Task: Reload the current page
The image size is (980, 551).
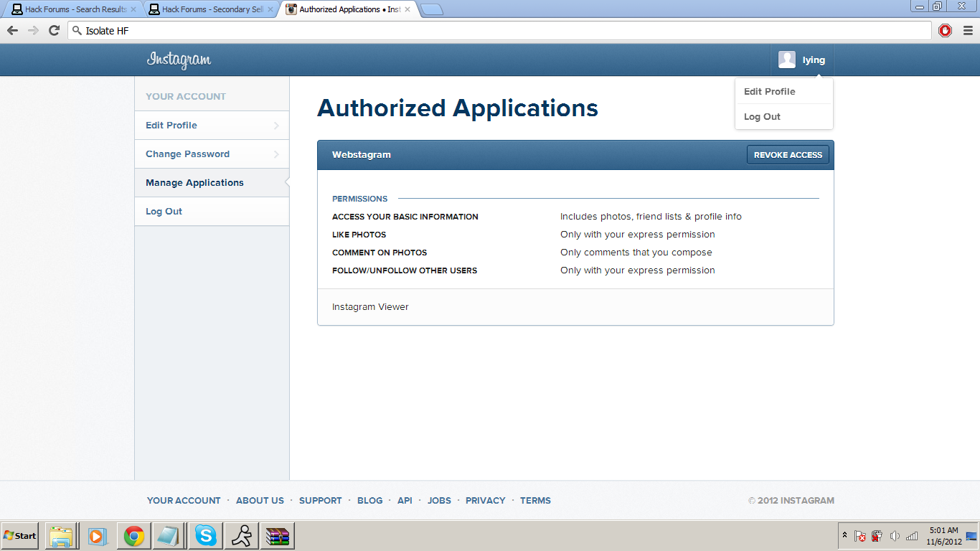Action: tap(54, 30)
